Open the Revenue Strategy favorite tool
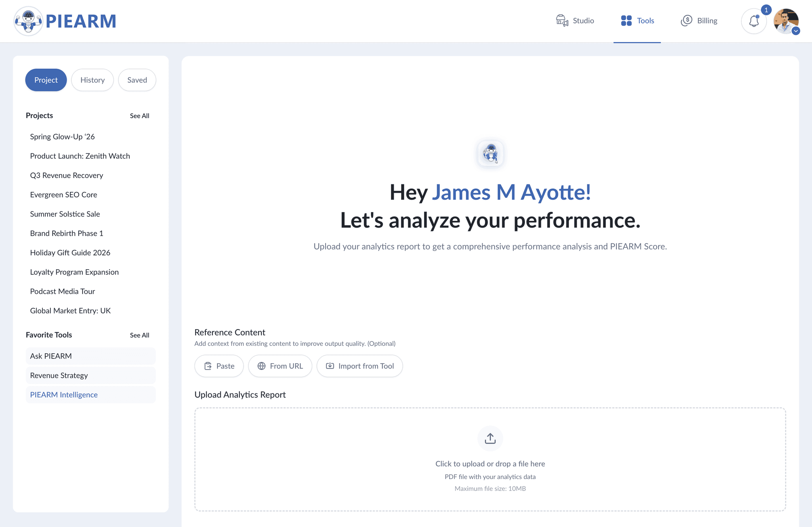 coord(91,376)
